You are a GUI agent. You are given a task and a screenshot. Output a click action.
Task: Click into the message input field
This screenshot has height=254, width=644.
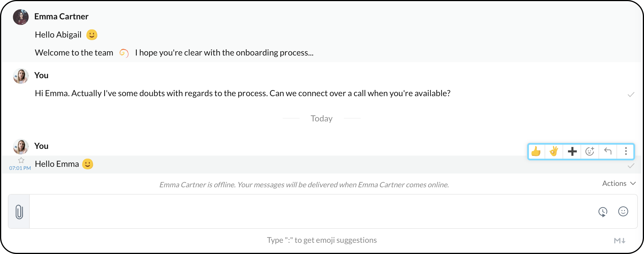click(x=309, y=212)
